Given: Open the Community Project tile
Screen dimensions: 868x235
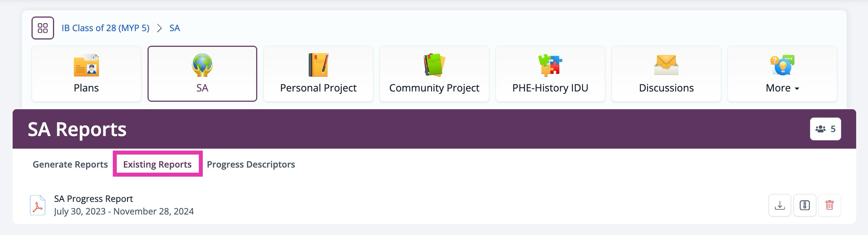Looking at the screenshot, I should click(434, 74).
